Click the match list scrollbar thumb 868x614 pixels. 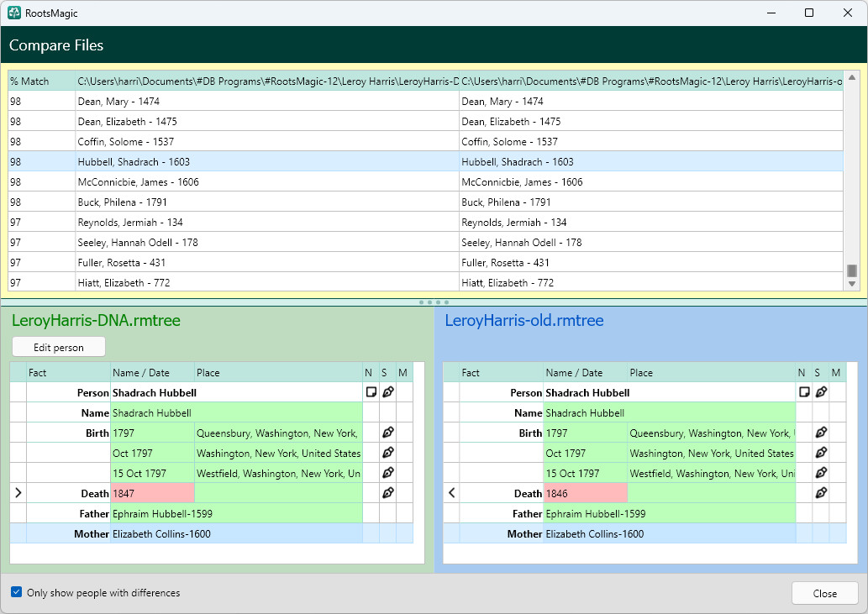(852, 270)
